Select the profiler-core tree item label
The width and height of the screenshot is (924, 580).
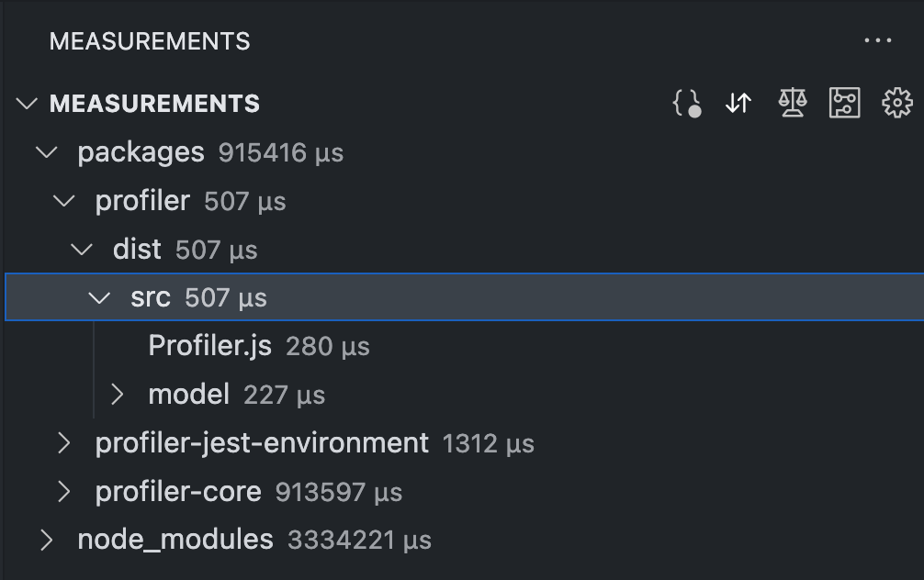(x=178, y=492)
